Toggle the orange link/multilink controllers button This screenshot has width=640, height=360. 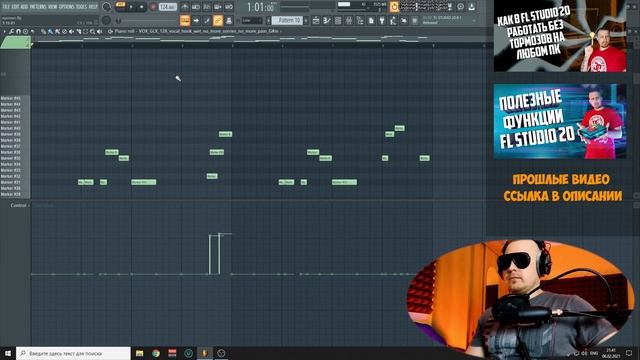click(218, 20)
